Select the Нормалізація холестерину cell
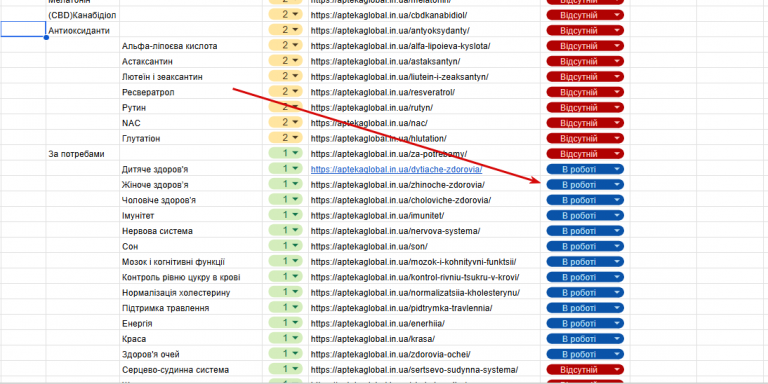 (x=191, y=293)
